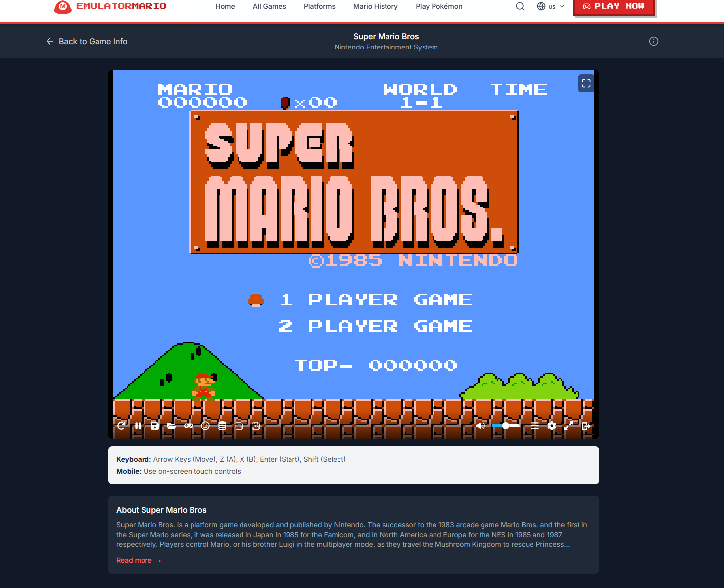Mute the game audio
The height and width of the screenshot is (588, 724).
point(480,426)
